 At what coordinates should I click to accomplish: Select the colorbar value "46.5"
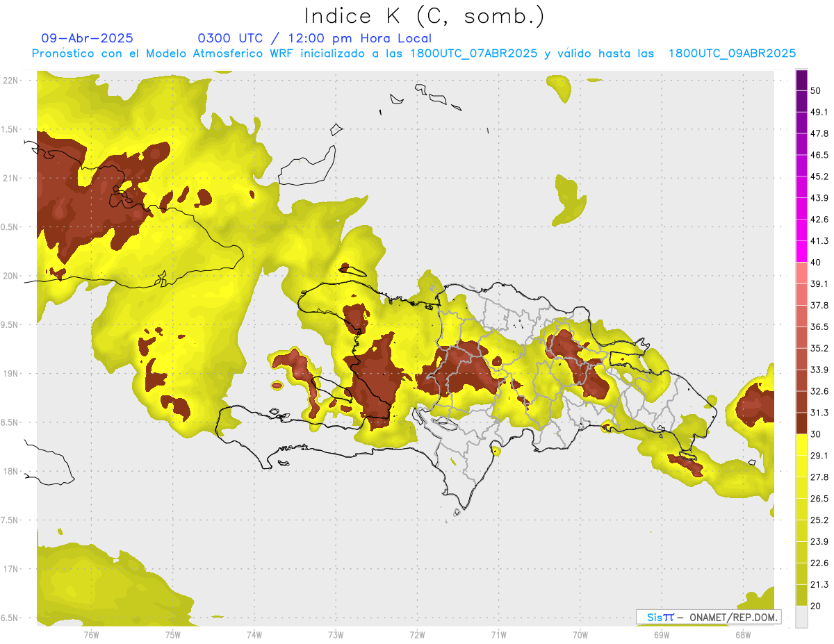[x=819, y=155]
